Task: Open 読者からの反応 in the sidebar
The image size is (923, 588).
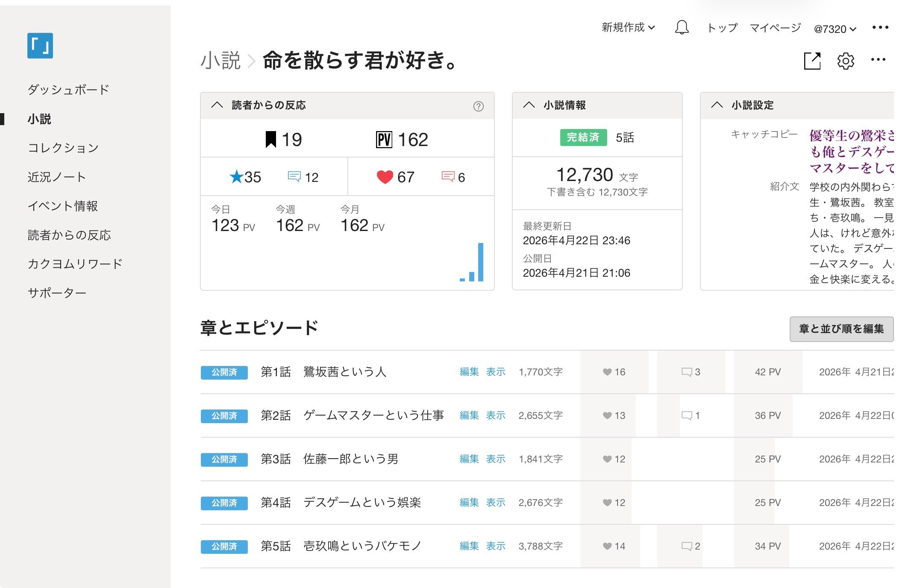Action: [x=69, y=235]
